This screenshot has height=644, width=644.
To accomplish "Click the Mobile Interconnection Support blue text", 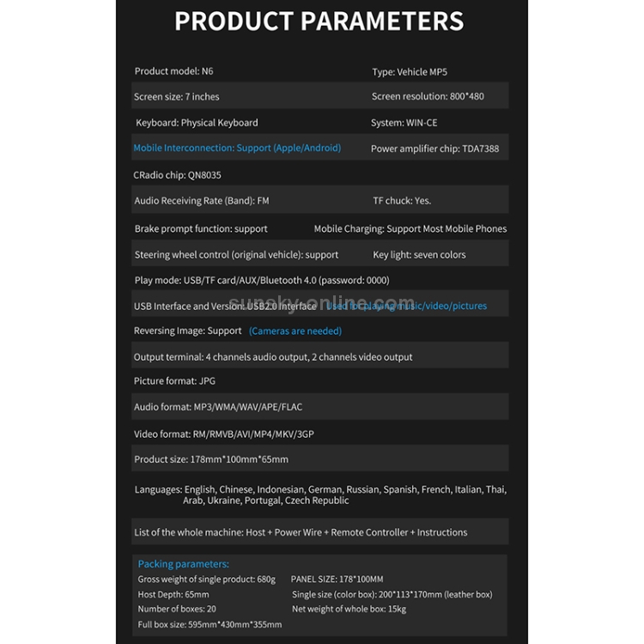I will [237, 148].
